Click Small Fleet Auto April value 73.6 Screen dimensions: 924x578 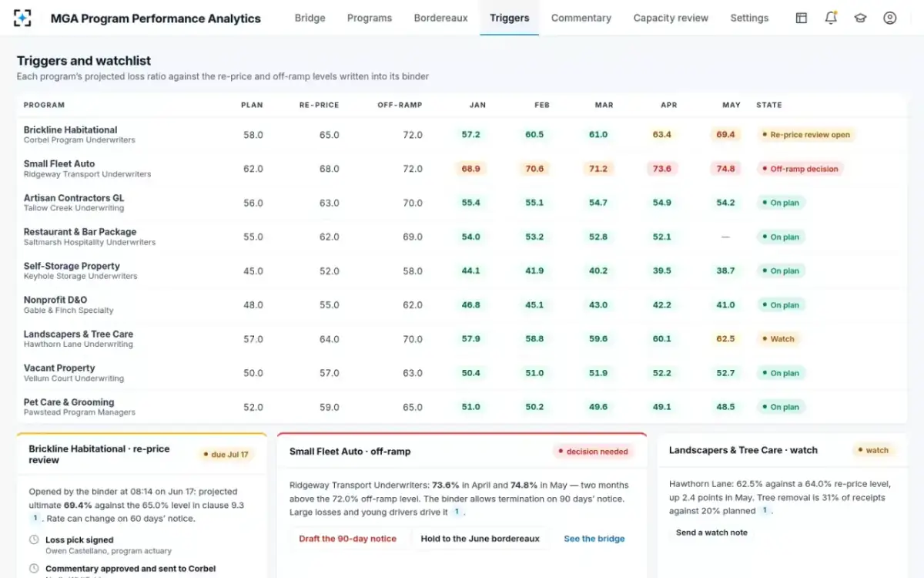662,169
